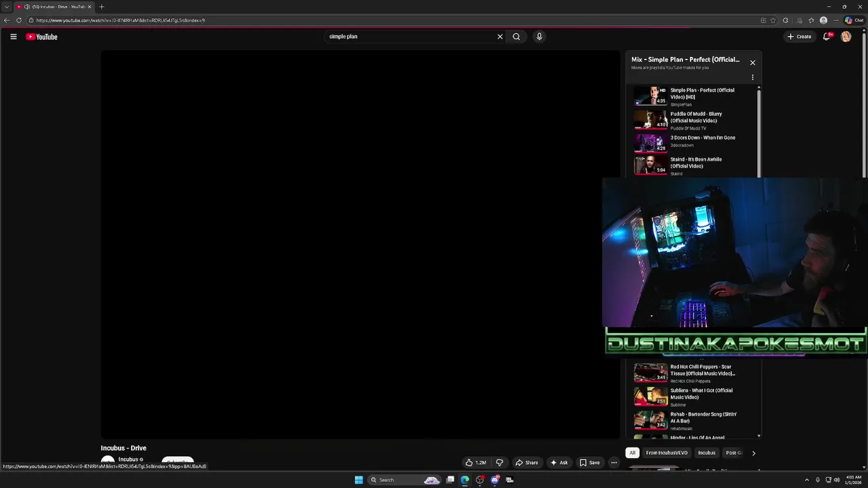Click the Mix playlist scrollbar up arrow
Image resolution: width=868 pixels, height=488 pixels.
pos(759,87)
